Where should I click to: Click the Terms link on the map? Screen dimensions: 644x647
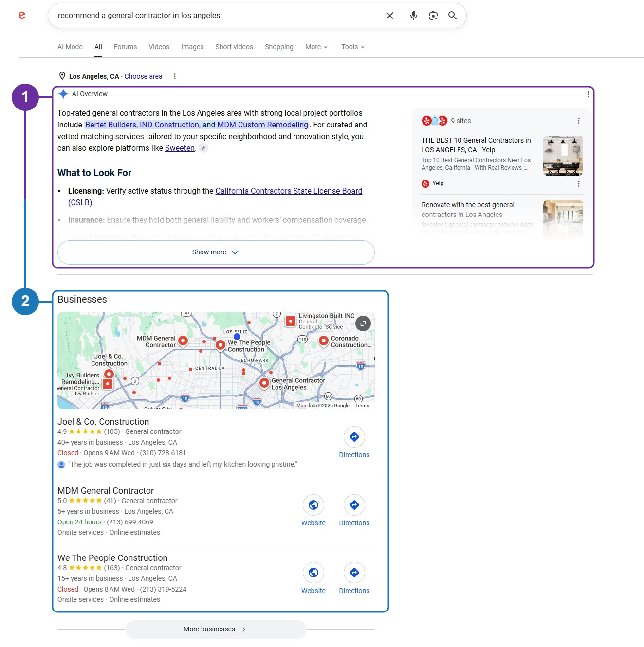(x=362, y=405)
